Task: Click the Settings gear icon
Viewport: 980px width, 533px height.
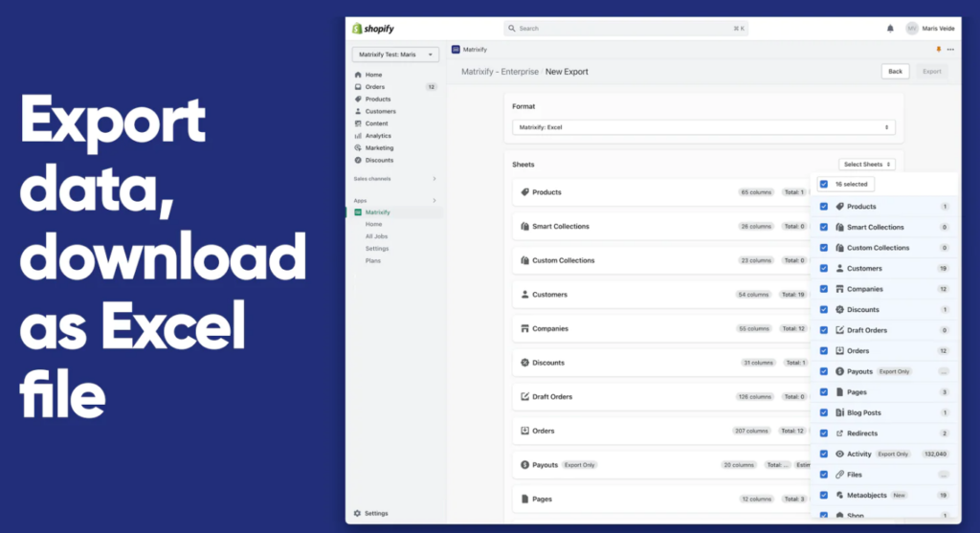Action: point(358,514)
